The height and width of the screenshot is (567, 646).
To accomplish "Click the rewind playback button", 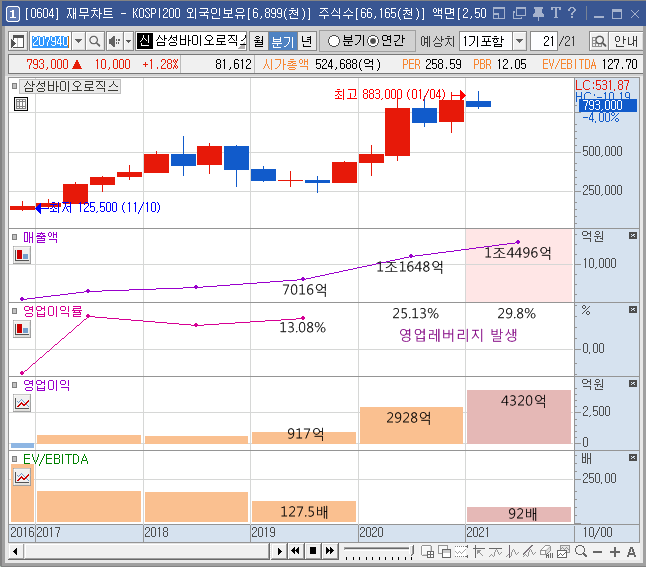I will pos(295,551).
